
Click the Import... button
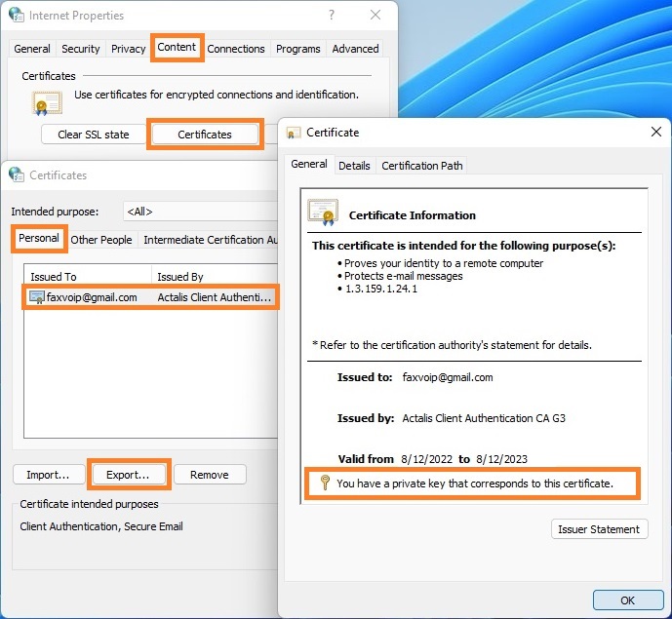pos(49,475)
